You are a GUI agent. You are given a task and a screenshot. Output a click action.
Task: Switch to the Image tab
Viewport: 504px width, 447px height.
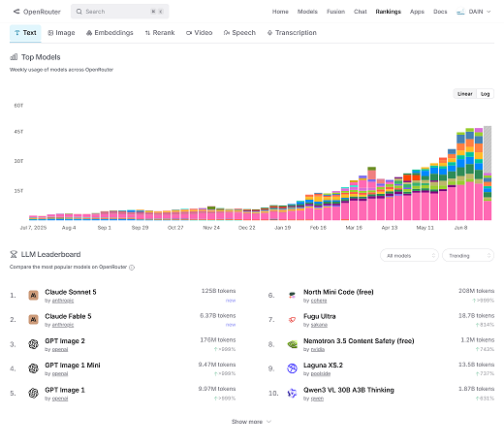[x=61, y=33]
